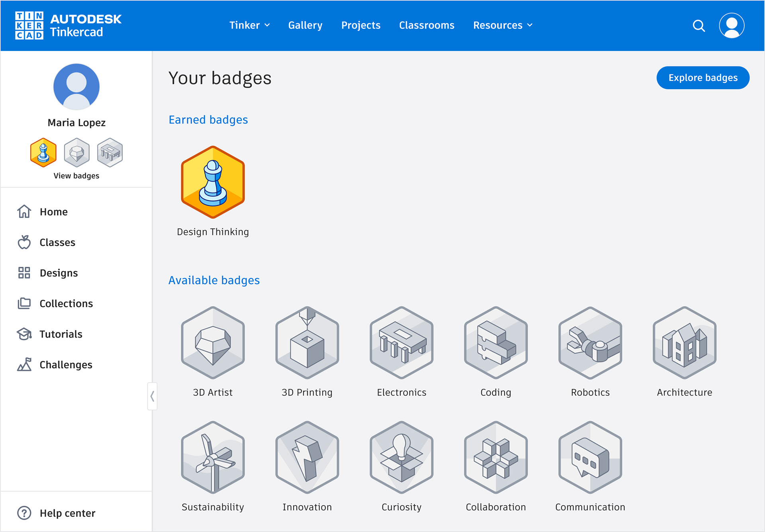Go to Classrooms in top navigation
The height and width of the screenshot is (532, 765).
426,25
